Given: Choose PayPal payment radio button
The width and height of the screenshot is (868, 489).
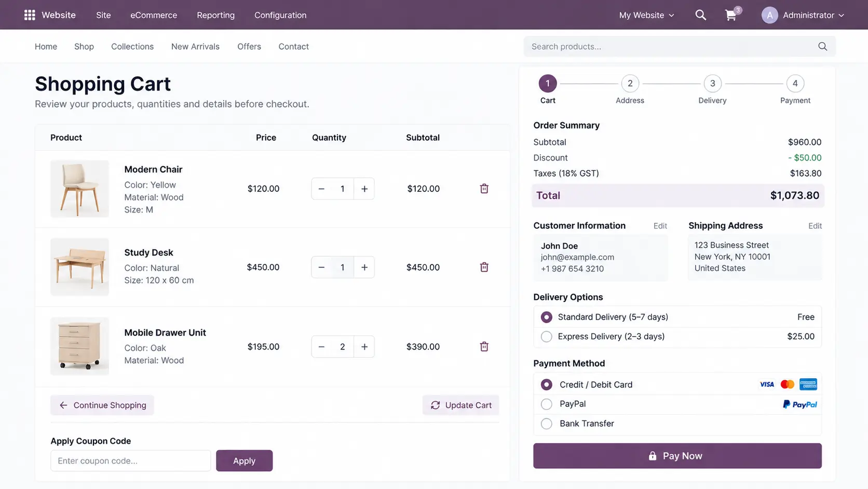Looking at the screenshot, I should coord(546,404).
